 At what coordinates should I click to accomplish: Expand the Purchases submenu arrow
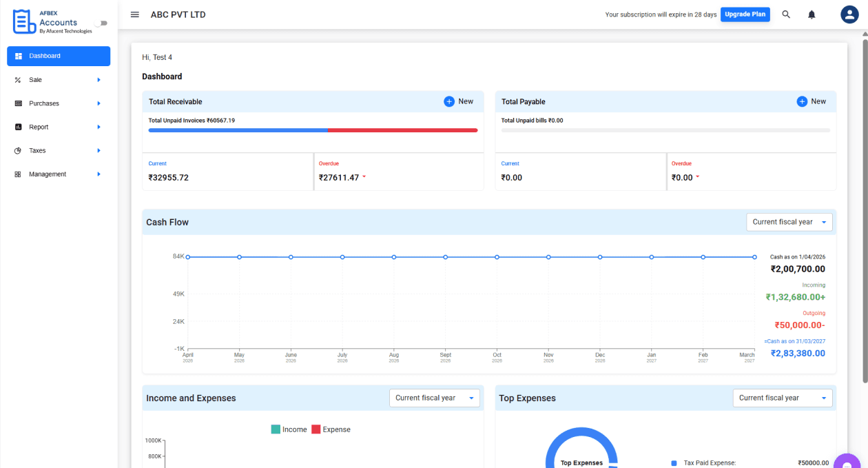tap(99, 103)
